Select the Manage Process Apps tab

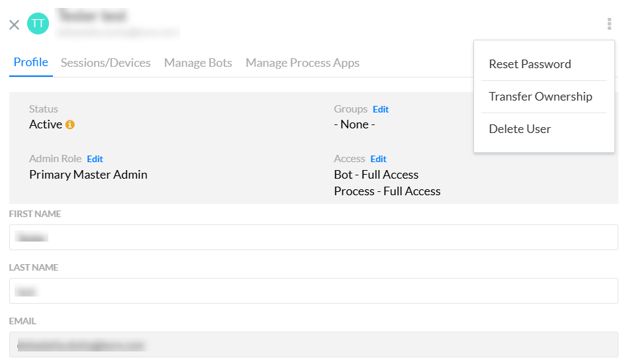[302, 63]
